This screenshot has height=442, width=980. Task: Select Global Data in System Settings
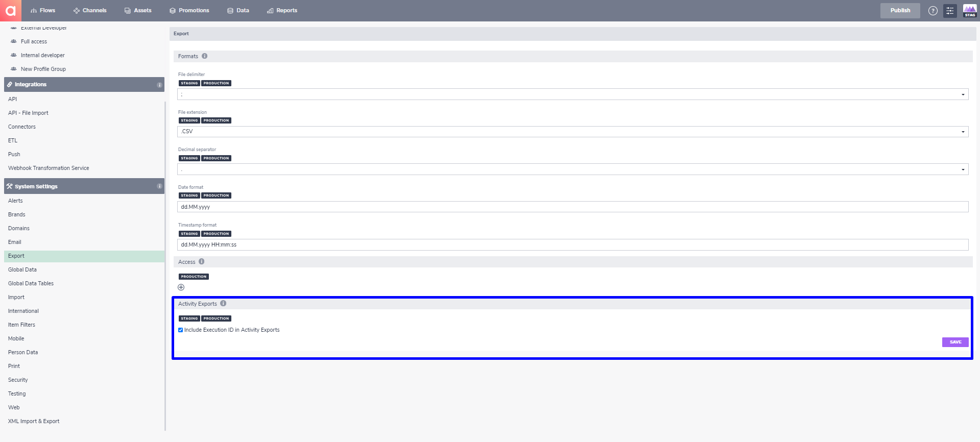tap(22, 269)
